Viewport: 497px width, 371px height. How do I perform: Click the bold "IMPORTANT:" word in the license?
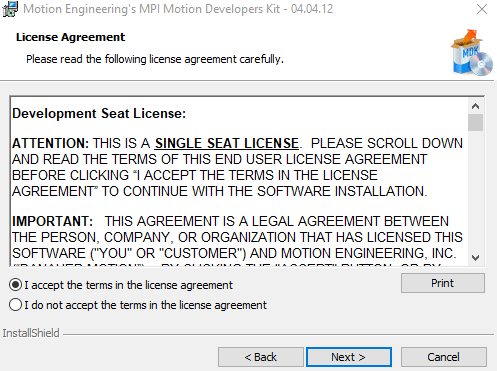52,221
